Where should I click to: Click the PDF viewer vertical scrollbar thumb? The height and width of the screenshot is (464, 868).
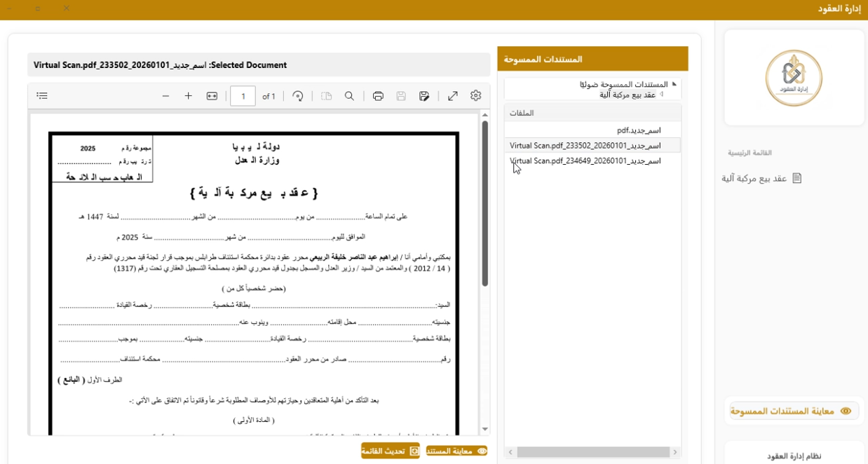tap(484, 203)
